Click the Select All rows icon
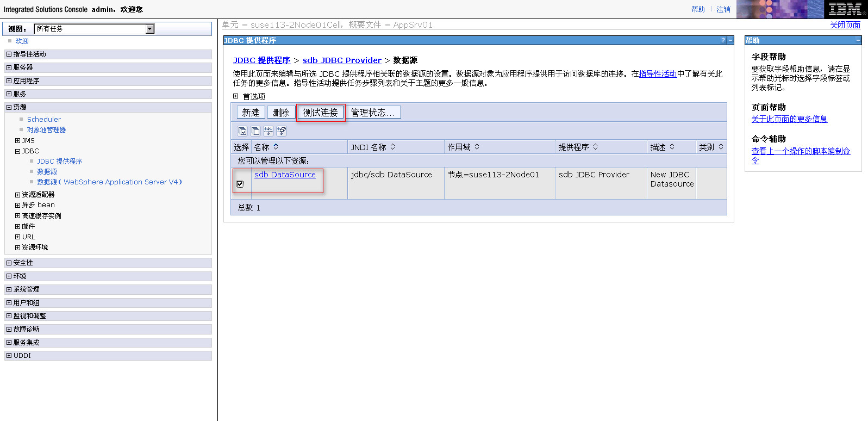The image size is (868, 421). [x=242, y=131]
